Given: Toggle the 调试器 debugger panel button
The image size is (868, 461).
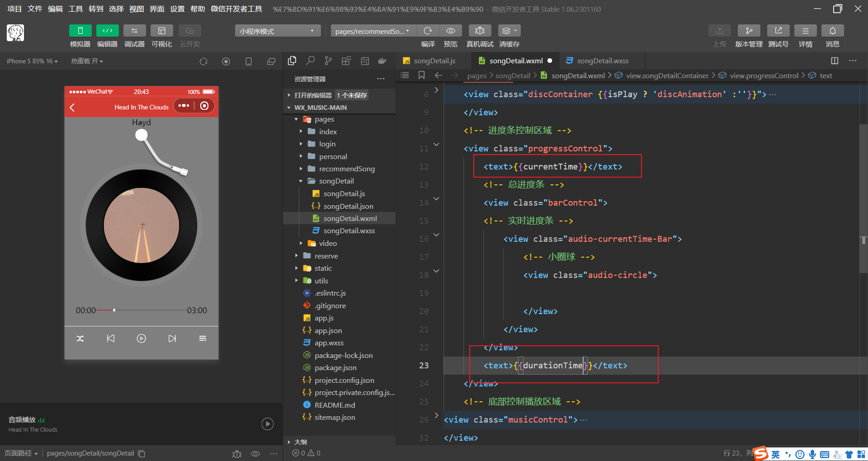Looking at the screenshot, I should pos(134,31).
